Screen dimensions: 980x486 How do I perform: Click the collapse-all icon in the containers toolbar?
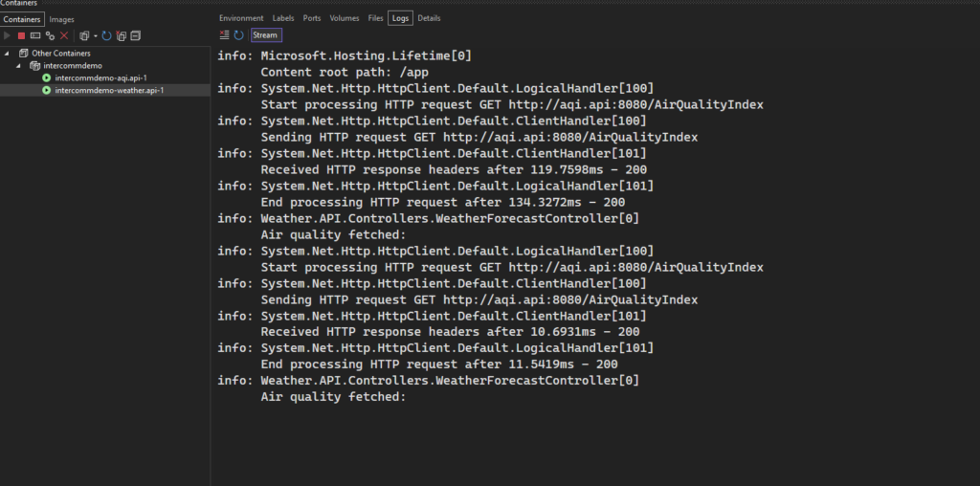click(135, 35)
